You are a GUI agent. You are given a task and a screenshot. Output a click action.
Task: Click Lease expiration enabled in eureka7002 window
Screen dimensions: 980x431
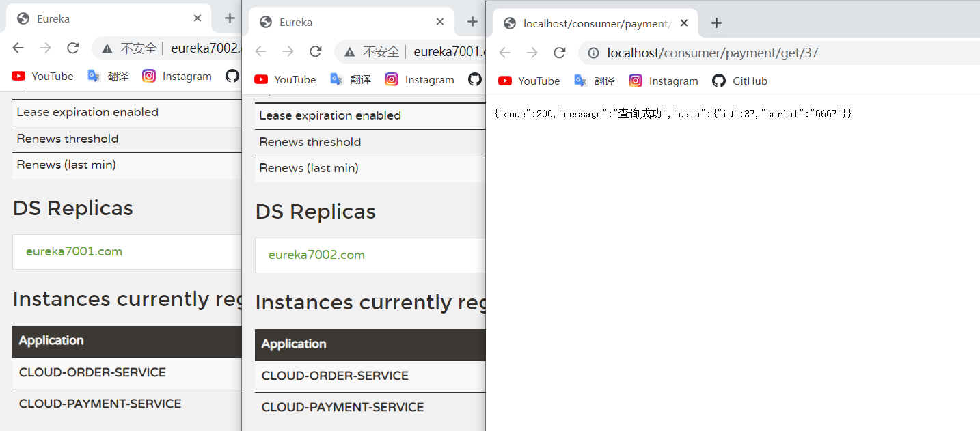point(87,112)
